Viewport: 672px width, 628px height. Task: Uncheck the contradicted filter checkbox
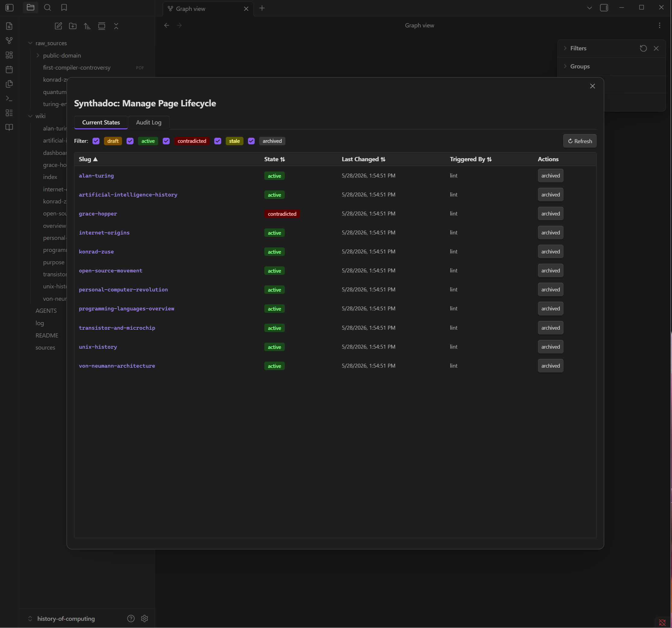tap(166, 141)
